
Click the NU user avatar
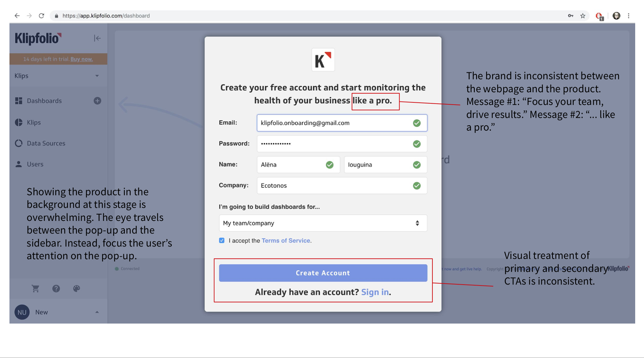22,312
